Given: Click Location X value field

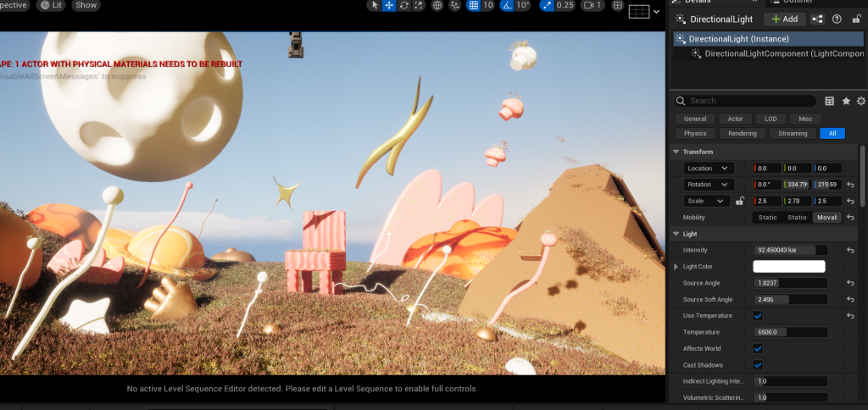Looking at the screenshot, I should pos(767,169).
